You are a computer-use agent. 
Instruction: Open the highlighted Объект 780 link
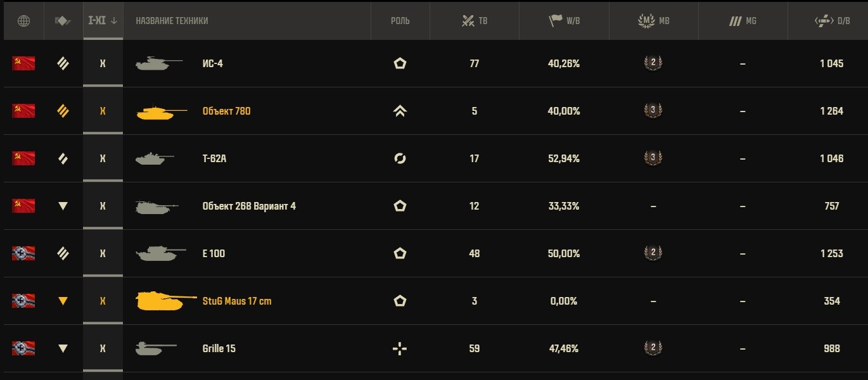point(226,111)
